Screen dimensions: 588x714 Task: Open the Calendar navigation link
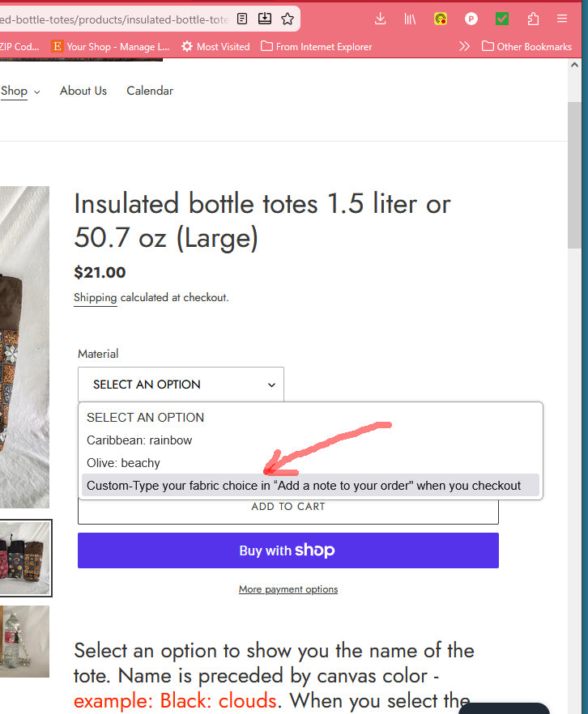[150, 91]
